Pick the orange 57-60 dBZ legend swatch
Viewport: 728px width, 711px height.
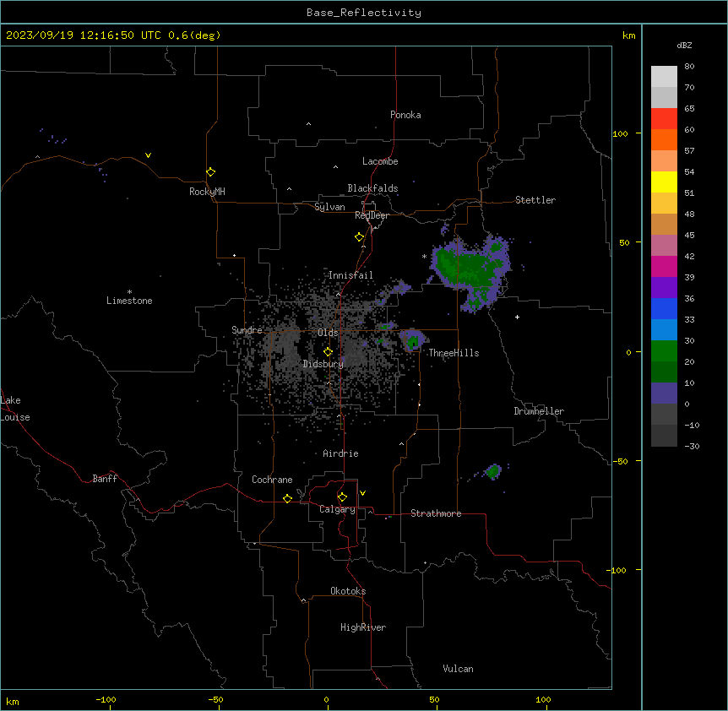coord(664,139)
